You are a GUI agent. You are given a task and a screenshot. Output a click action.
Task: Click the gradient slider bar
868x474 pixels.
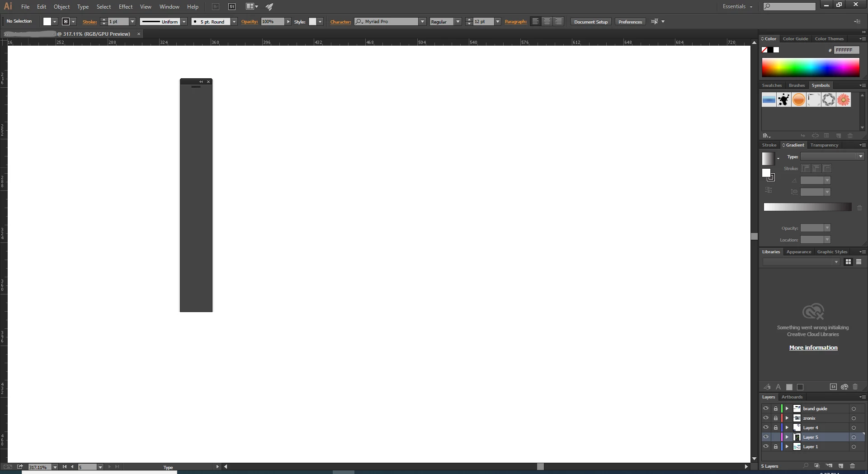(807, 207)
